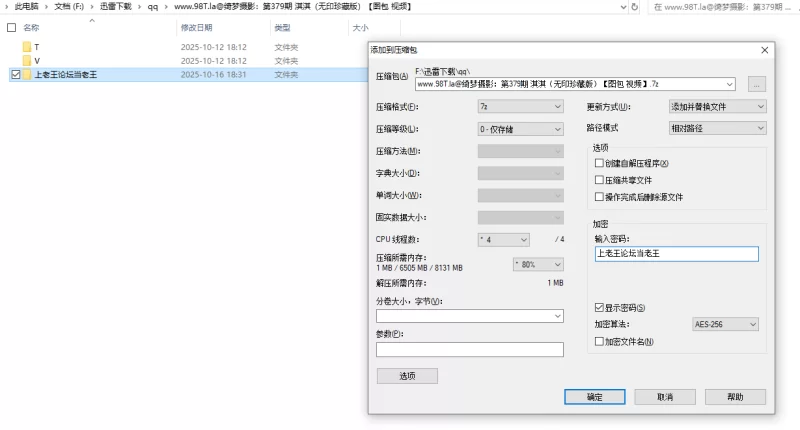
Task: Open the 更新方式 dropdown
Action: pyautogui.click(x=717, y=107)
